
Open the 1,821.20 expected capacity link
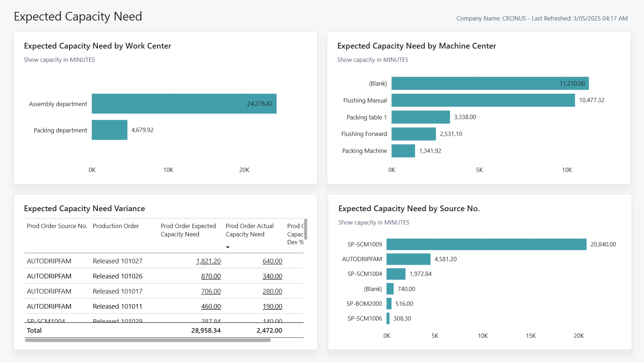click(208, 261)
